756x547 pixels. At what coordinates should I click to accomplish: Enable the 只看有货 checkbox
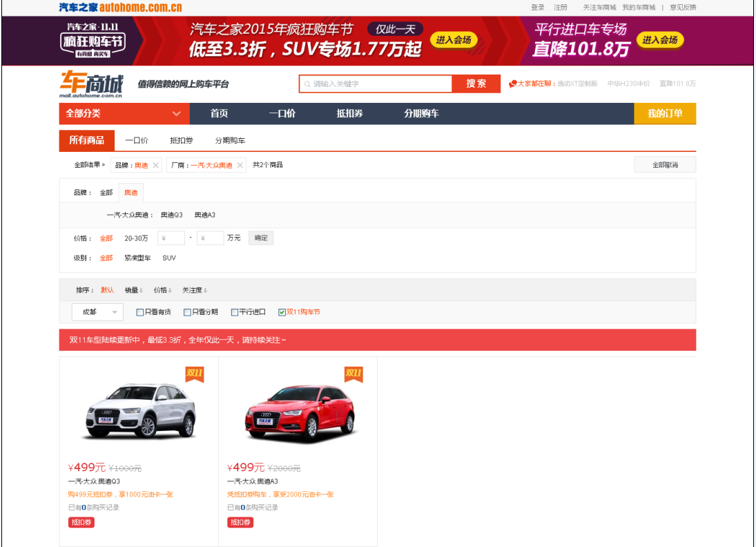click(140, 312)
